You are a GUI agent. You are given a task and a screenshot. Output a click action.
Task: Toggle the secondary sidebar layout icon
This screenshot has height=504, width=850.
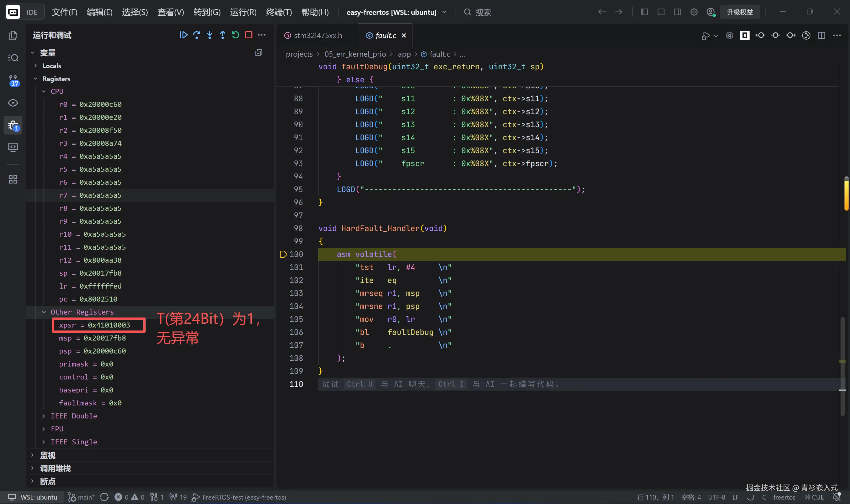pyautogui.click(x=677, y=12)
